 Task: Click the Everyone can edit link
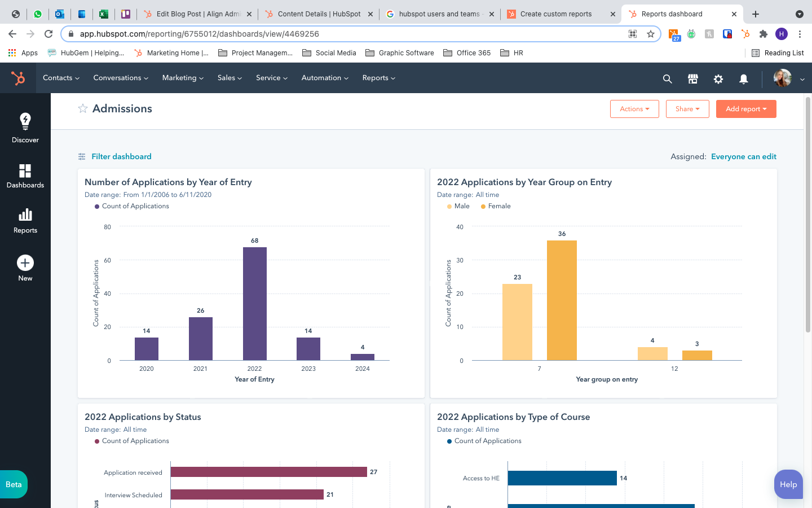[x=744, y=157]
